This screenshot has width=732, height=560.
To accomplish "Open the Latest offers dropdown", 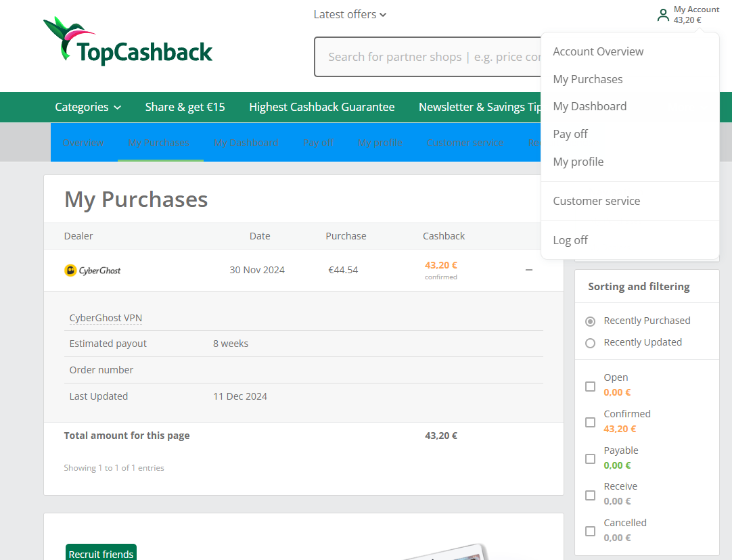I will tap(350, 14).
